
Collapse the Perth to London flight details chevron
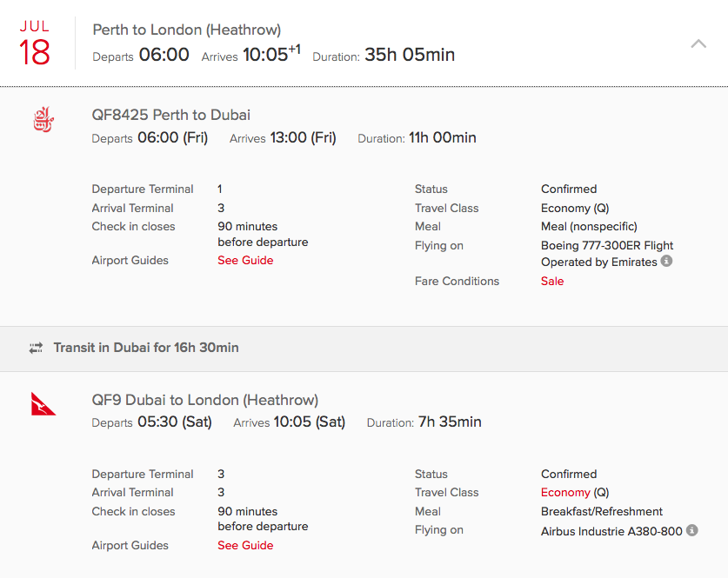pos(698,44)
